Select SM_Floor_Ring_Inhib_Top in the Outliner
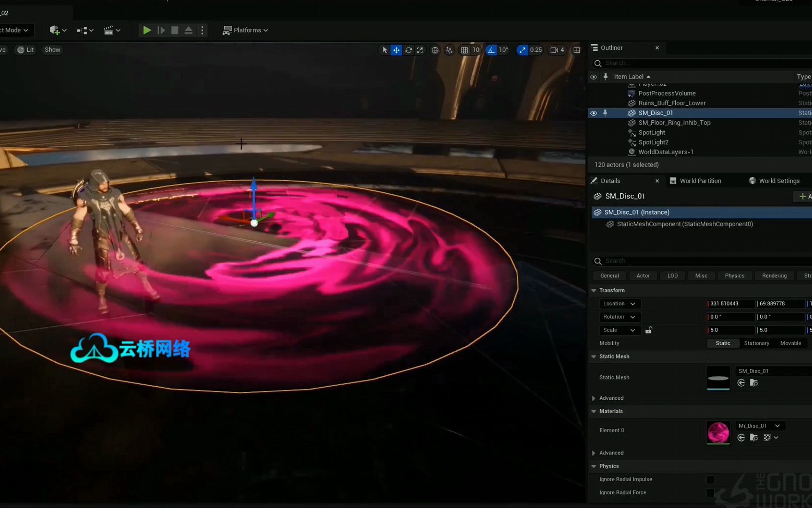Viewport: 812px width, 508px height. pyautogui.click(x=674, y=123)
